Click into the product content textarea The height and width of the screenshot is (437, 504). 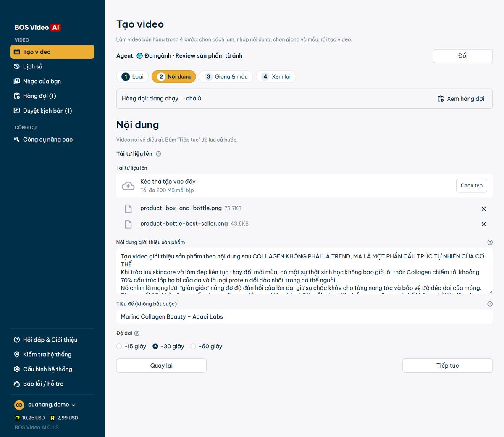304,271
